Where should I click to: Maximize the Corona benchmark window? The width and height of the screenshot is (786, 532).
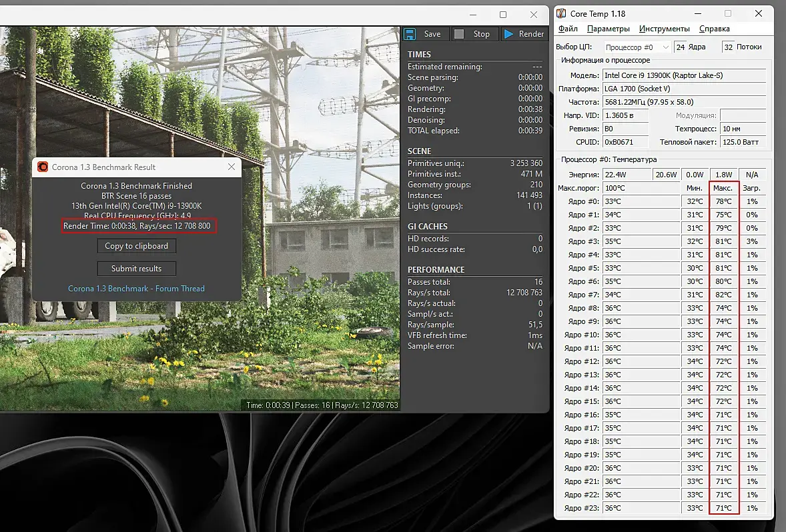[503, 15]
